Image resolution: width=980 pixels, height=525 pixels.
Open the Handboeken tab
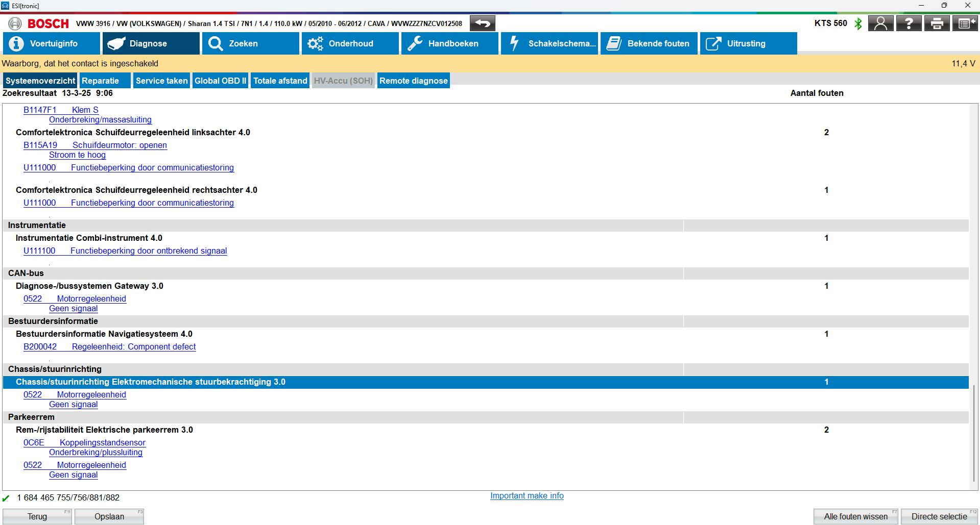click(x=449, y=43)
